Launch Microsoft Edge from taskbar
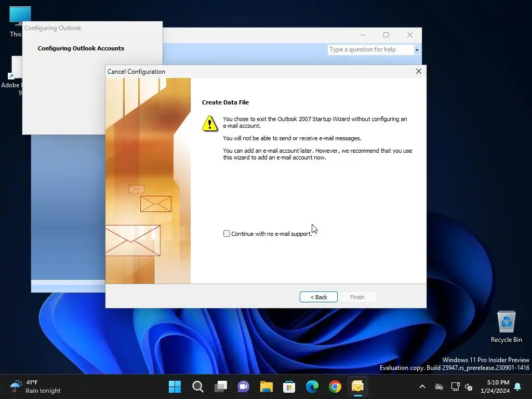532x399 pixels. coord(312,387)
